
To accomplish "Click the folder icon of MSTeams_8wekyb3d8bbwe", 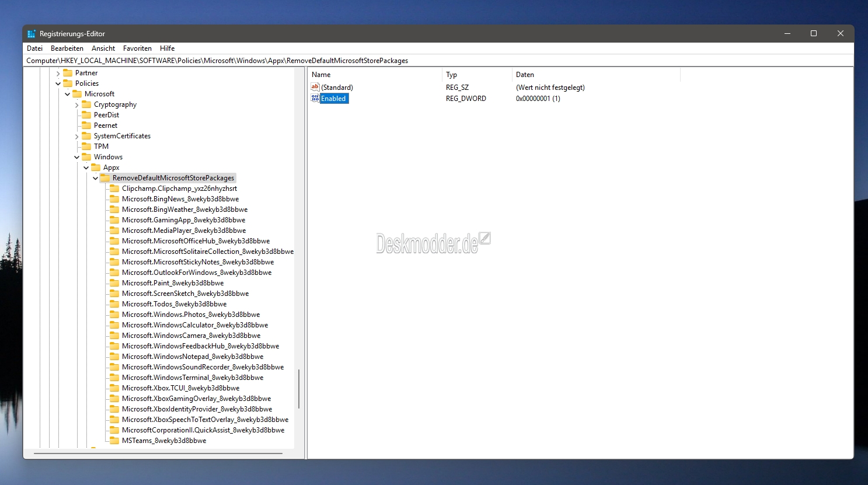I will (x=114, y=441).
